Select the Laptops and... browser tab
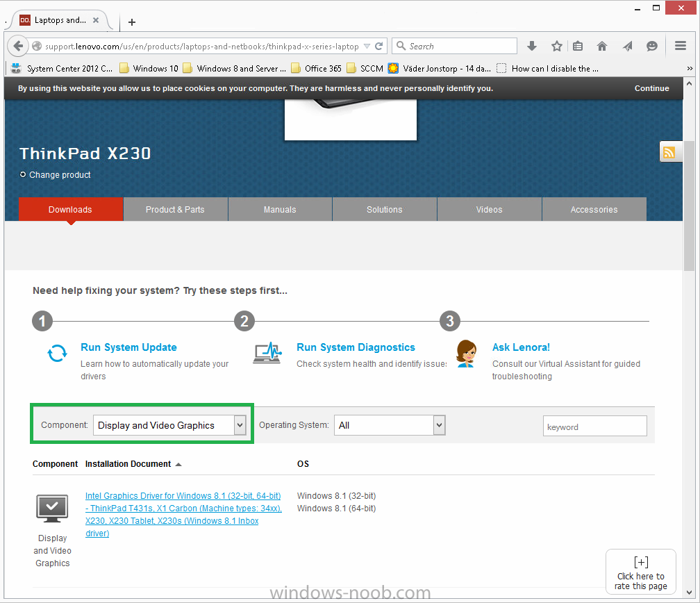Image resolution: width=700 pixels, height=603 pixels. (x=60, y=20)
